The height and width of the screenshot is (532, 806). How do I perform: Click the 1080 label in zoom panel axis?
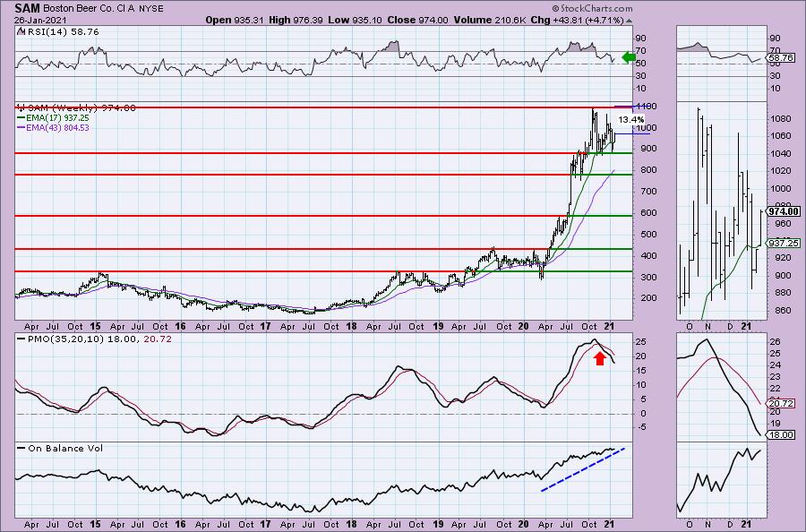click(780, 119)
